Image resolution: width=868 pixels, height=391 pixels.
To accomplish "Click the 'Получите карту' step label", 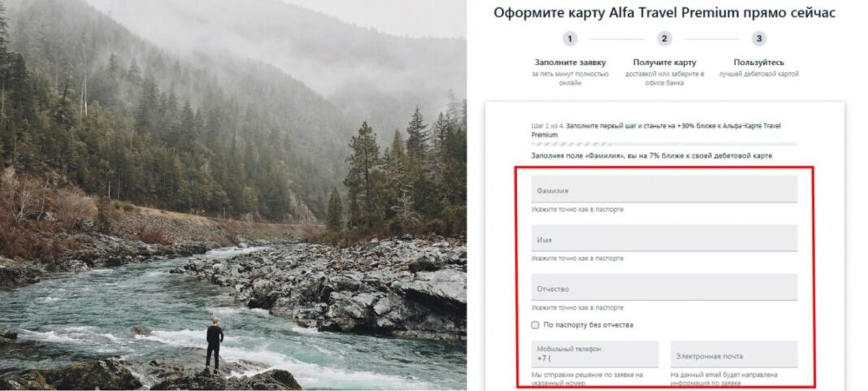I will pyautogui.click(x=664, y=63).
